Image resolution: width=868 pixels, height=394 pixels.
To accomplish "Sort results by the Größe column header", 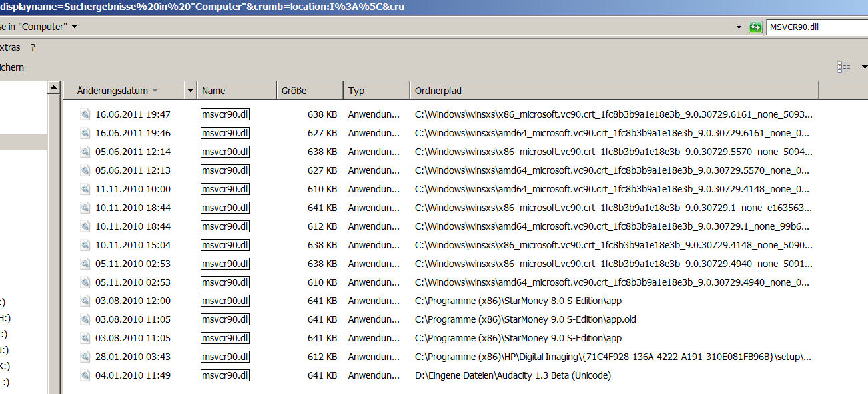I will coord(309,91).
